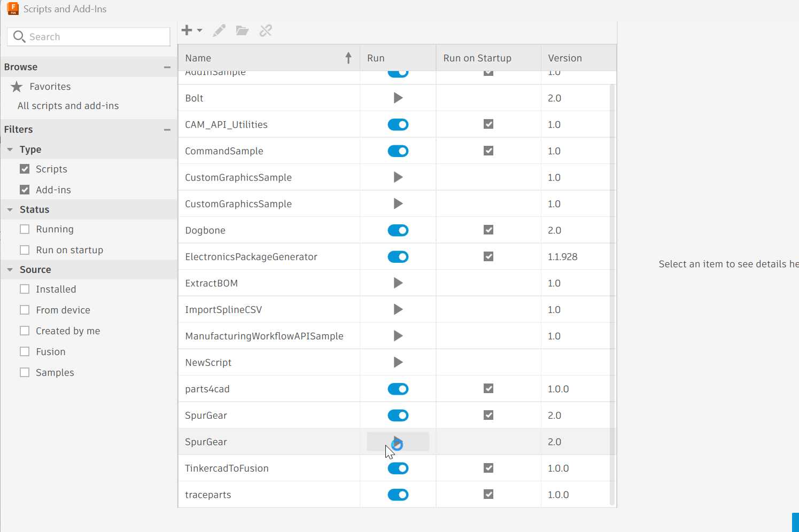Toggle off the ElectronicsPackageGenerator add-in
Screen dimensions: 799x532
(x=398, y=257)
